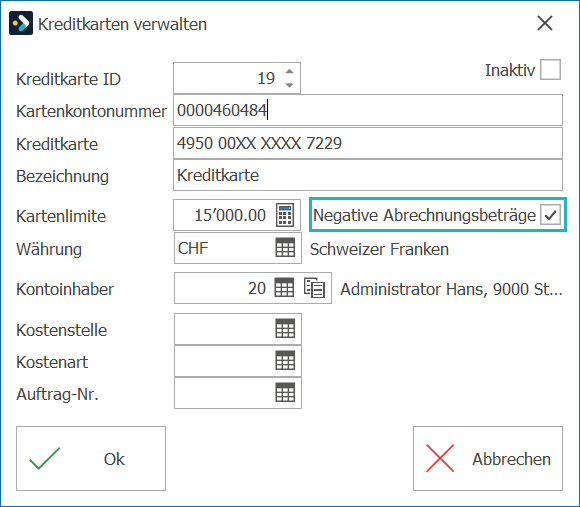This screenshot has width=580, height=507.
Task: Confirm with the Ok button
Action: click(x=91, y=459)
